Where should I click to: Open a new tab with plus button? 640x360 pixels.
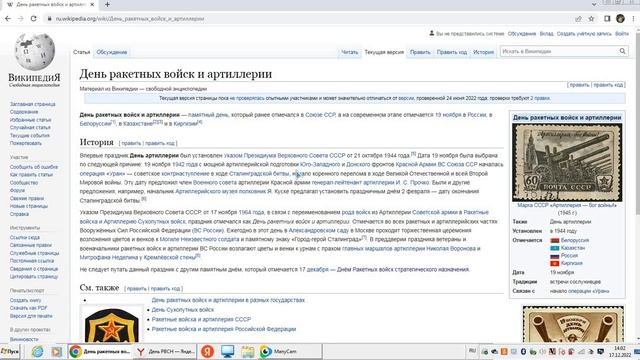[107, 4]
